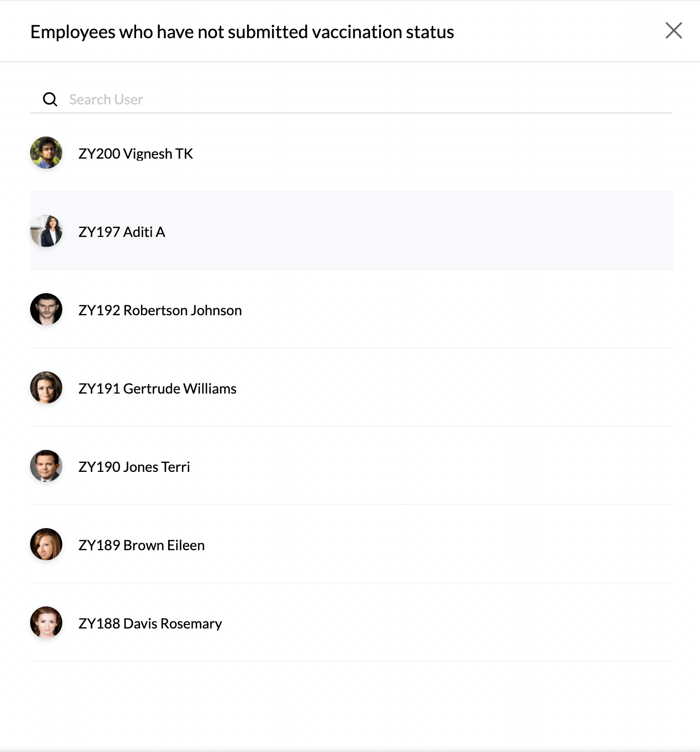Click ZY188 Davis Rosemary name text

click(x=150, y=623)
